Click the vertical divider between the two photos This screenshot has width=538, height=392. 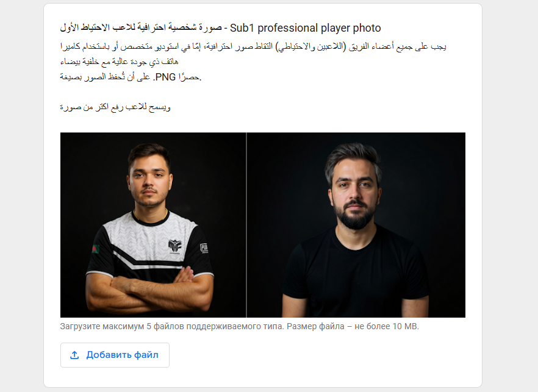[246, 225]
